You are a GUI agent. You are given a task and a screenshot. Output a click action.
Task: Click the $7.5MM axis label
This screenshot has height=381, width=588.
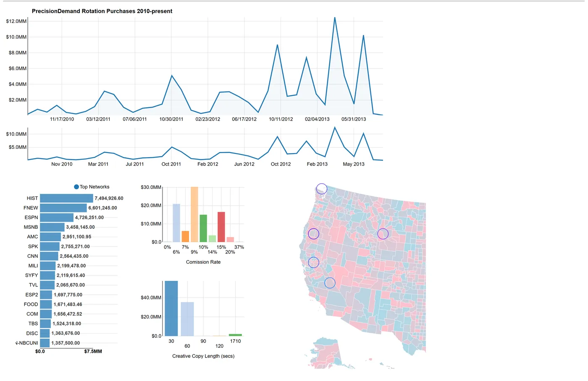pyautogui.click(x=93, y=352)
